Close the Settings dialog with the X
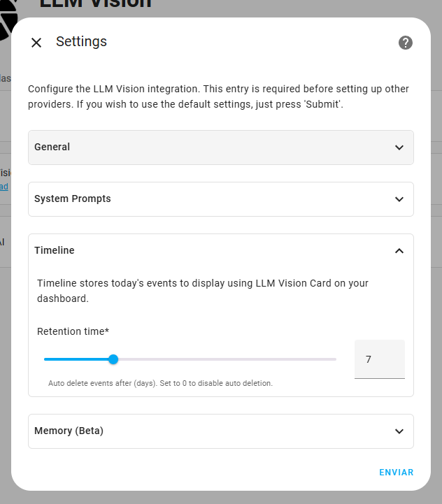This screenshot has height=504, width=442. point(36,43)
